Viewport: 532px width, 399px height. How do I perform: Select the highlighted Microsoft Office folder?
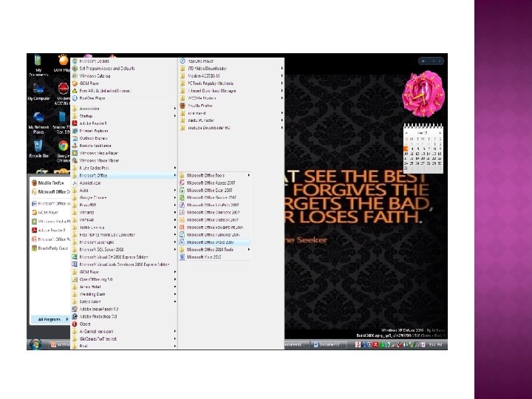[124, 175]
